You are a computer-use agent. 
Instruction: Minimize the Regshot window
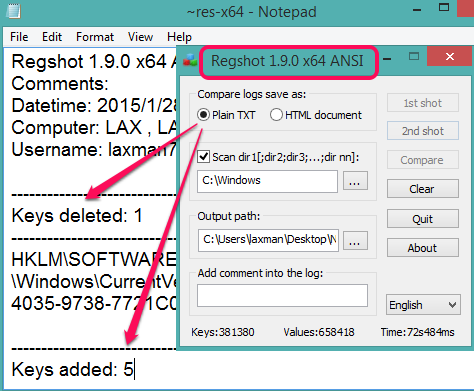[387, 59]
